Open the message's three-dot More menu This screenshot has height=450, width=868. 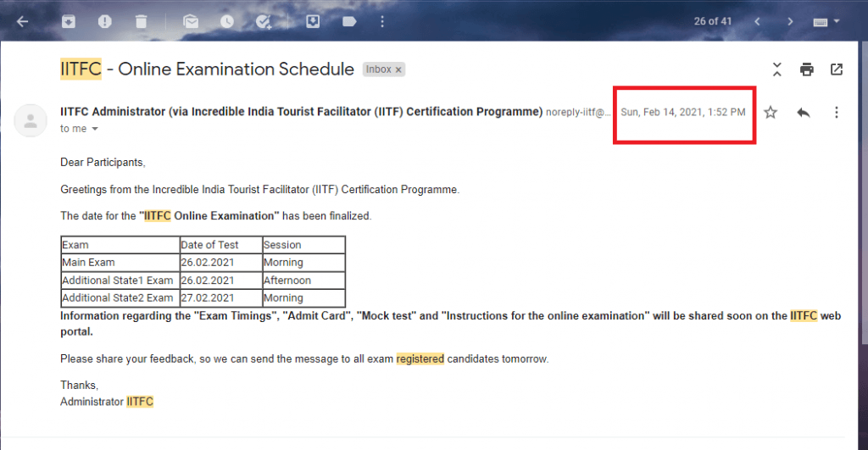(x=837, y=113)
